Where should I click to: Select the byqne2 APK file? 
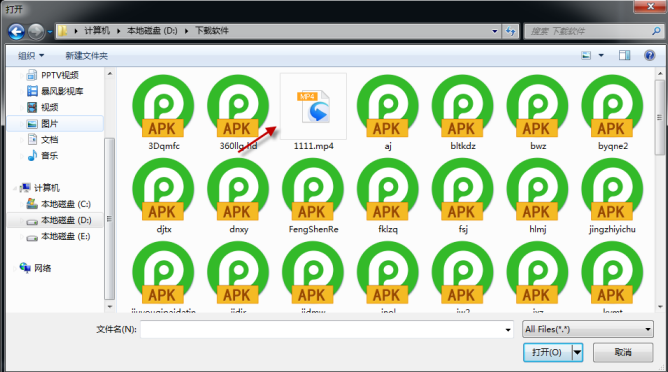click(x=613, y=112)
